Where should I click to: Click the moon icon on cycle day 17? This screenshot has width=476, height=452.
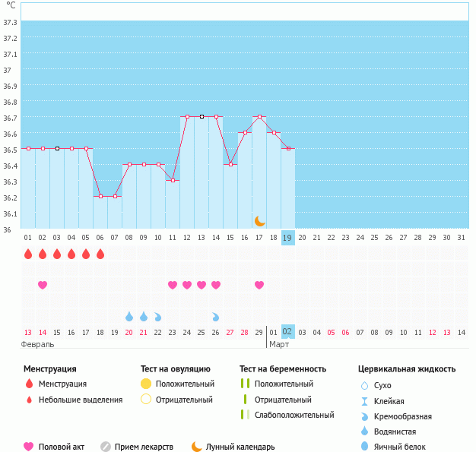coord(259,221)
